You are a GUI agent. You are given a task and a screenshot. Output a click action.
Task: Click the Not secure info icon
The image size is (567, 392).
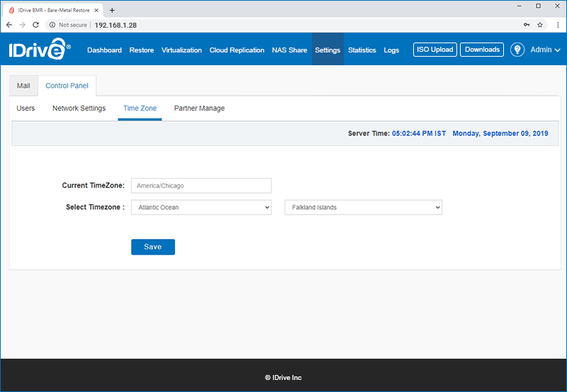click(x=52, y=25)
